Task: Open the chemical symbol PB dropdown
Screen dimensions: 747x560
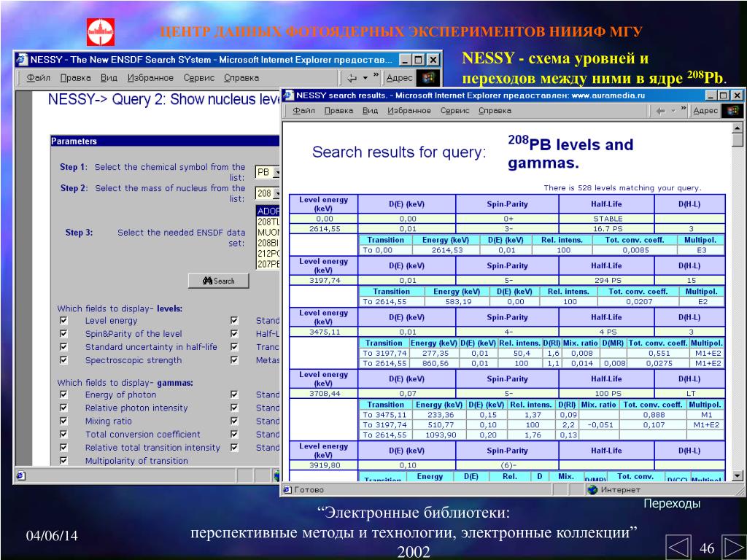Action: (276, 172)
